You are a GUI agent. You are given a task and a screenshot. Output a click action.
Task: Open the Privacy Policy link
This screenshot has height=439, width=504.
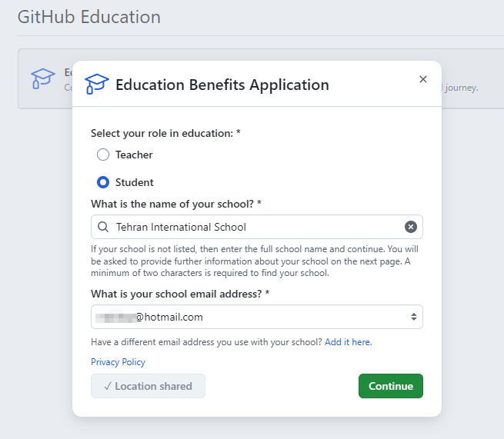(118, 362)
